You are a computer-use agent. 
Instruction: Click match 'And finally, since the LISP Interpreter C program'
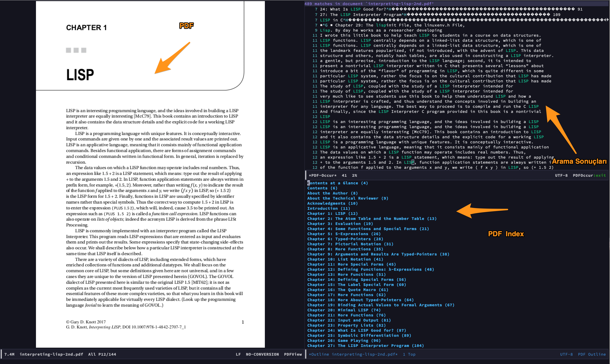430,112
